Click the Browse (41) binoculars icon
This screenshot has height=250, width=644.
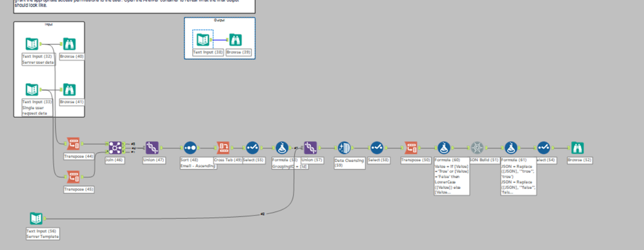[x=70, y=90]
